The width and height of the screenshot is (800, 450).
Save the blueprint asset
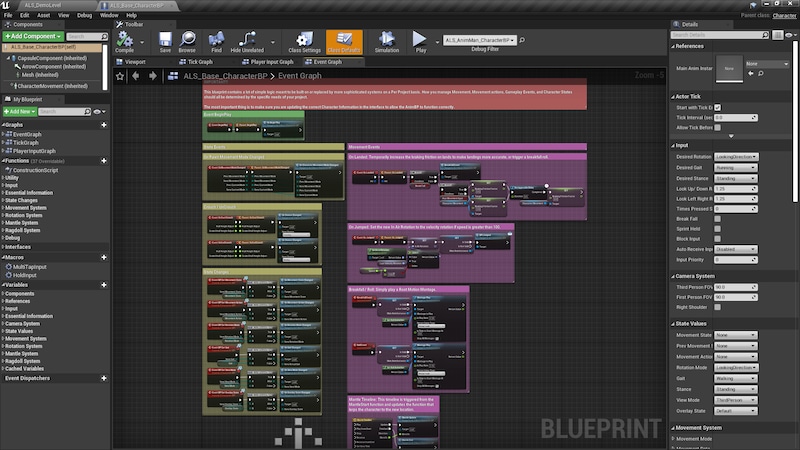click(165, 42)
